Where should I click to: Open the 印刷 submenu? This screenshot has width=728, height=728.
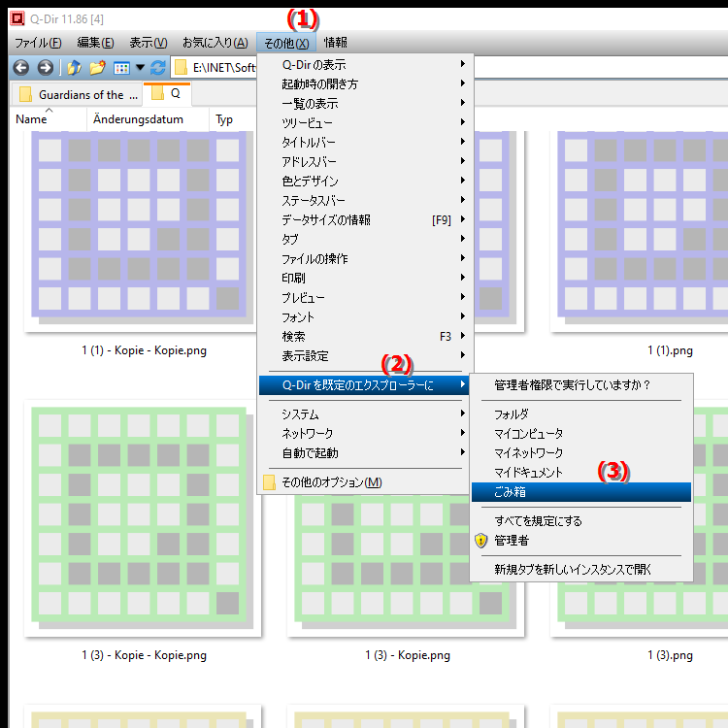click(x=366, y=279)
